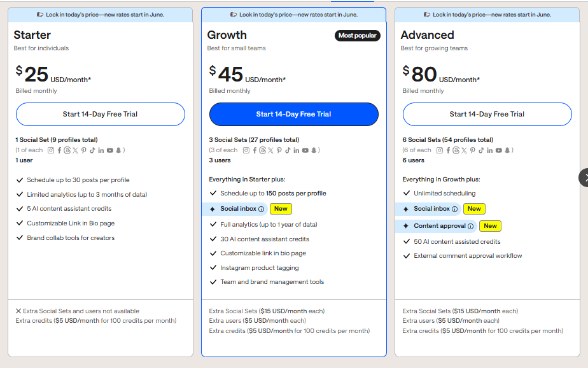This screenshot has width=588, height=368.
Task: Click the Threads icon in the Growth plan
Action: click(261, 150)
